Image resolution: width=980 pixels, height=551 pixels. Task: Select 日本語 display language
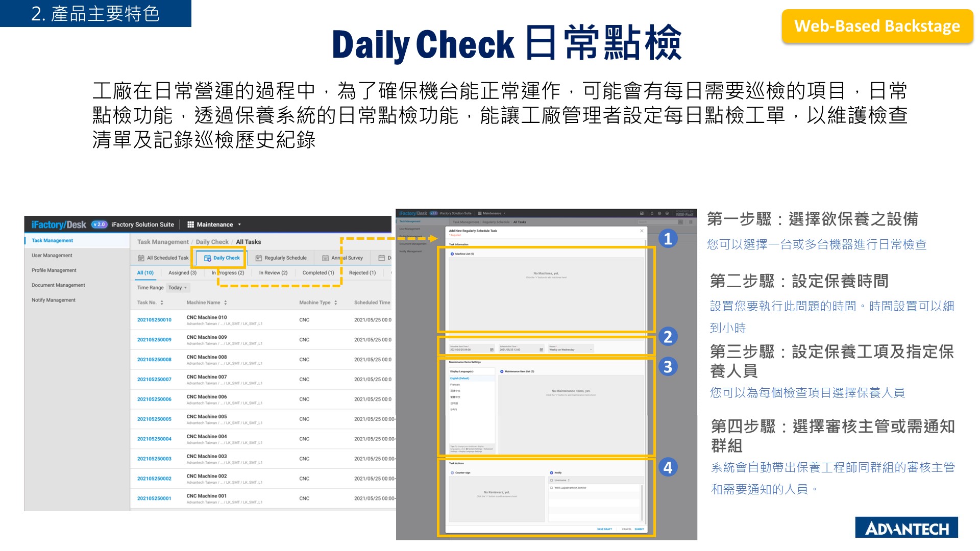click(x=454, y=403)
